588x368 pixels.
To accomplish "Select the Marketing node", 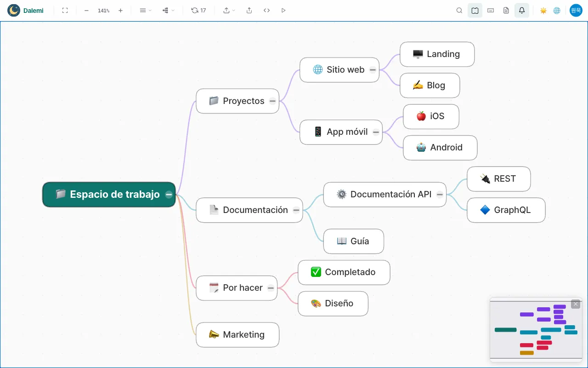I will (237, 335).
